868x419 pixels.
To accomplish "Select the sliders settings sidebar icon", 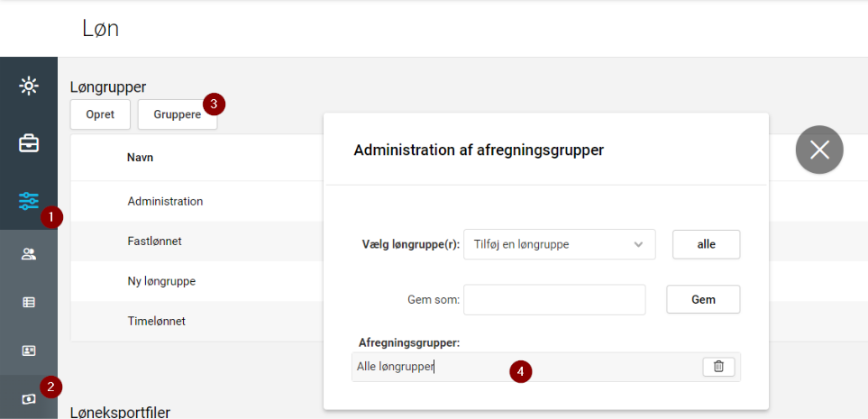I will 29,201.
